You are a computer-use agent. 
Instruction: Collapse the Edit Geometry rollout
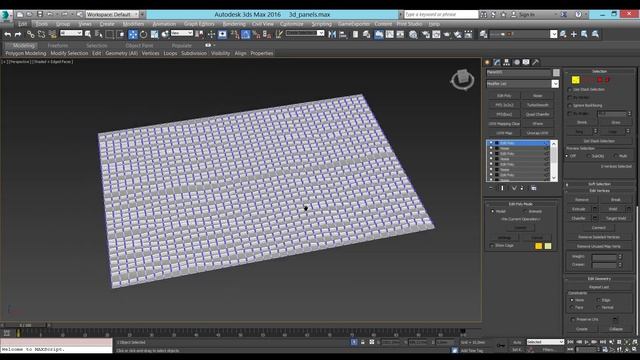coord(599,278)
